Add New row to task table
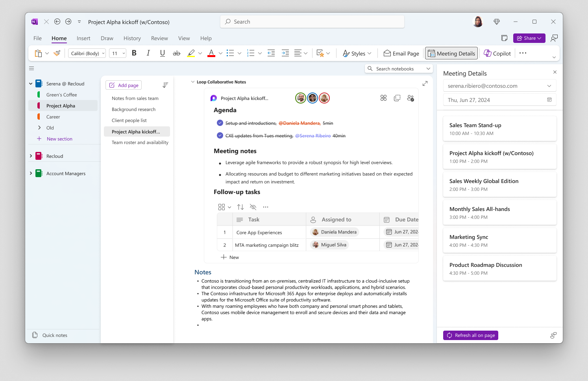 [x=230, y=257]
